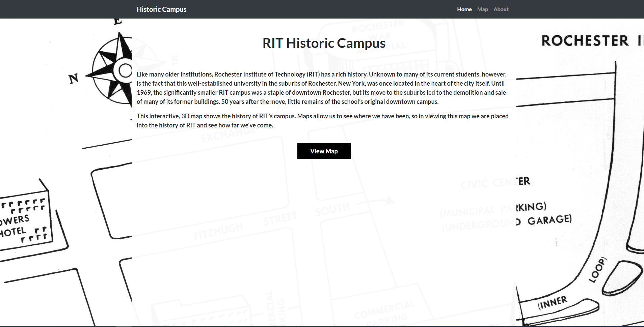Screen dimensions: 644x327
Task: Open the Home nav item
Action: point(464,9)
